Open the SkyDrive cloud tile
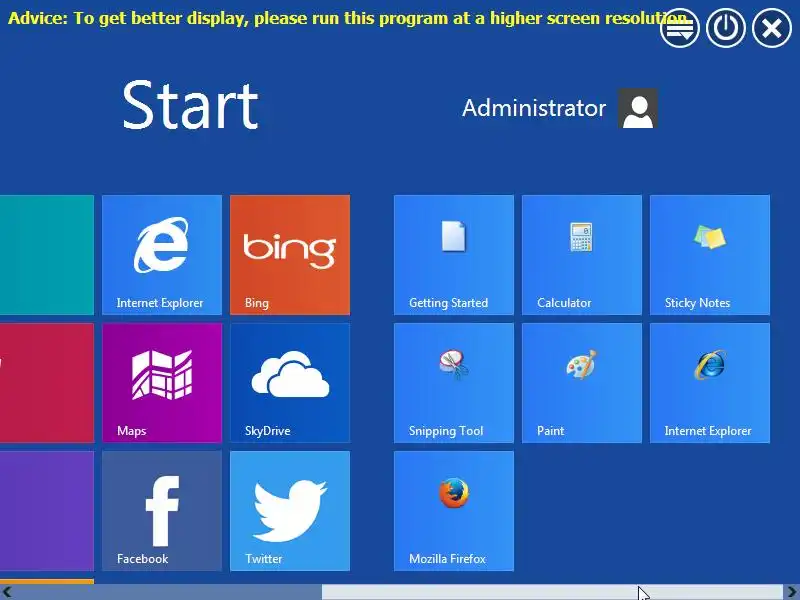This screenshot has height=600, width=800. [290, 383]
